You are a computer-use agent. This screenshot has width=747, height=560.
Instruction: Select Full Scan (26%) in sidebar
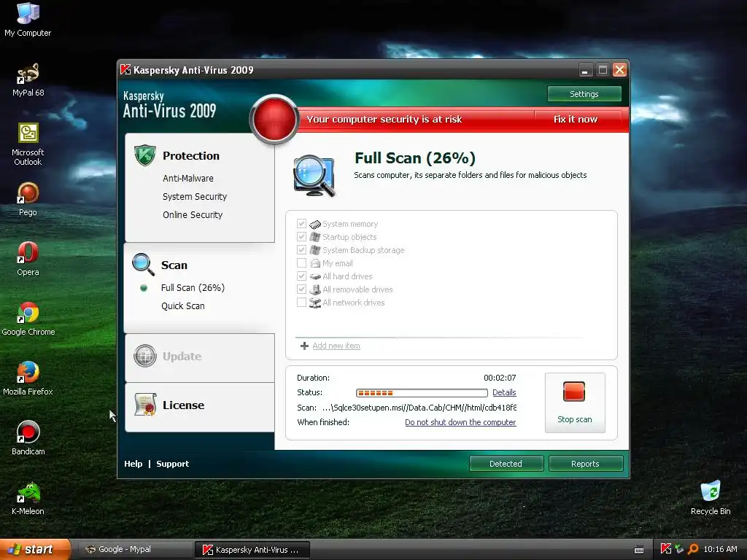tap(193, 287)
